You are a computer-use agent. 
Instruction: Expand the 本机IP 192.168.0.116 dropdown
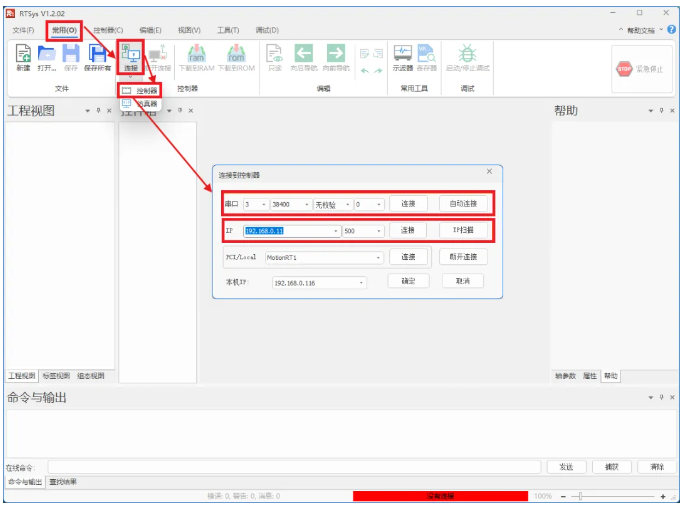[361, 283]
